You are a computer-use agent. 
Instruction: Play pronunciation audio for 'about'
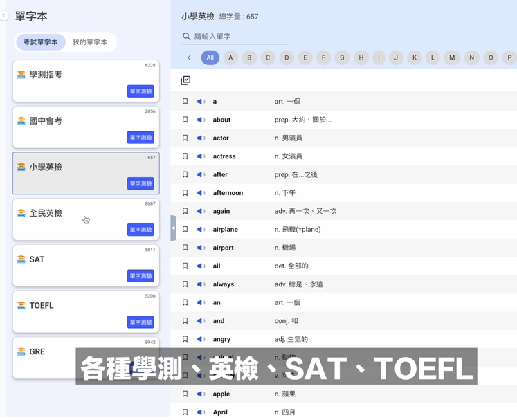click(201, 120)
